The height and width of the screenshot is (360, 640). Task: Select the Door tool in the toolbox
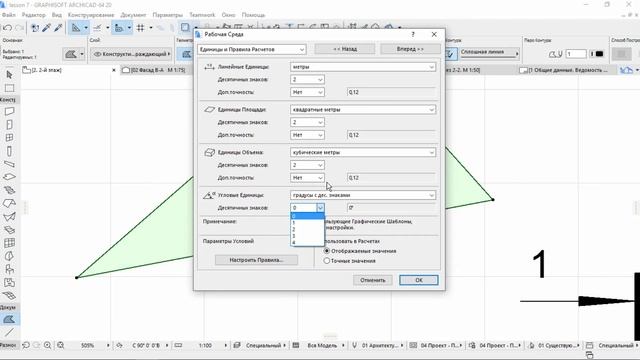click(x=9, y=124)
